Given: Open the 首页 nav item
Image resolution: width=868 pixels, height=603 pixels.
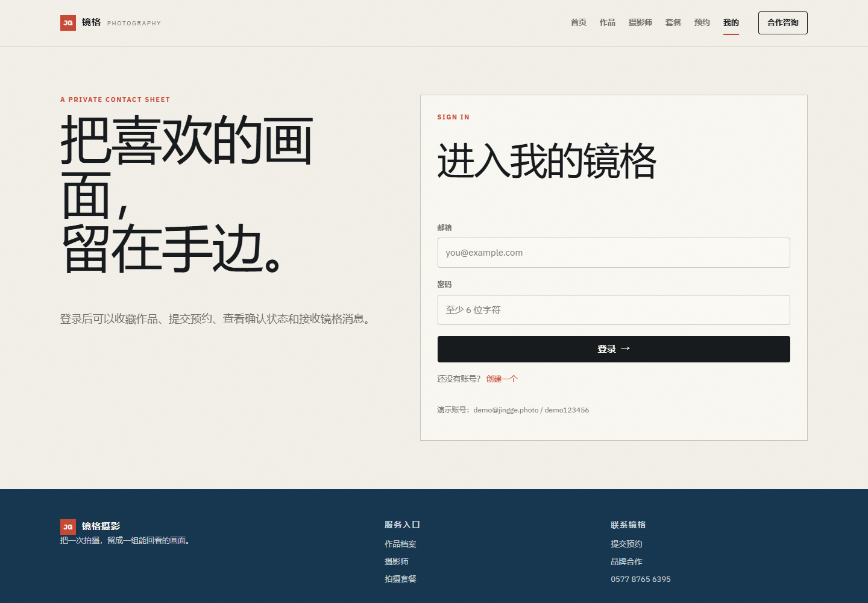Looking at the screenshot, I should coord(579,22).
